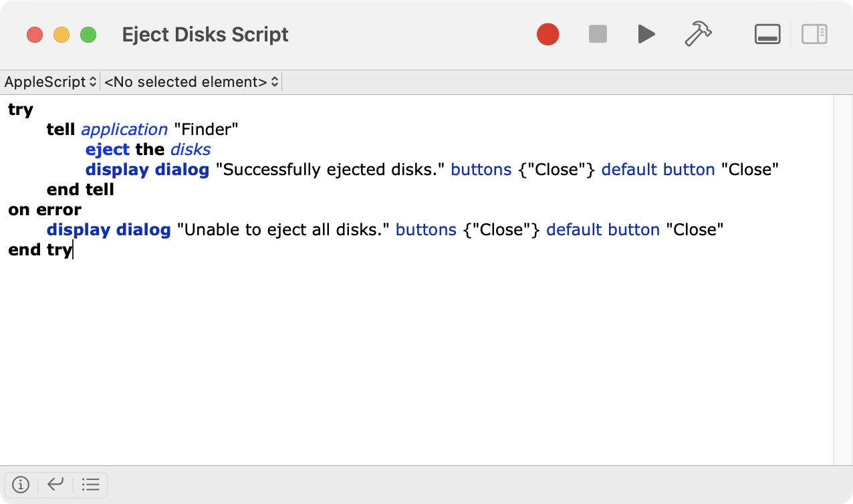853x504 pixels.
Task: Minimize the window using the yellow button
Action: [62, 35]
